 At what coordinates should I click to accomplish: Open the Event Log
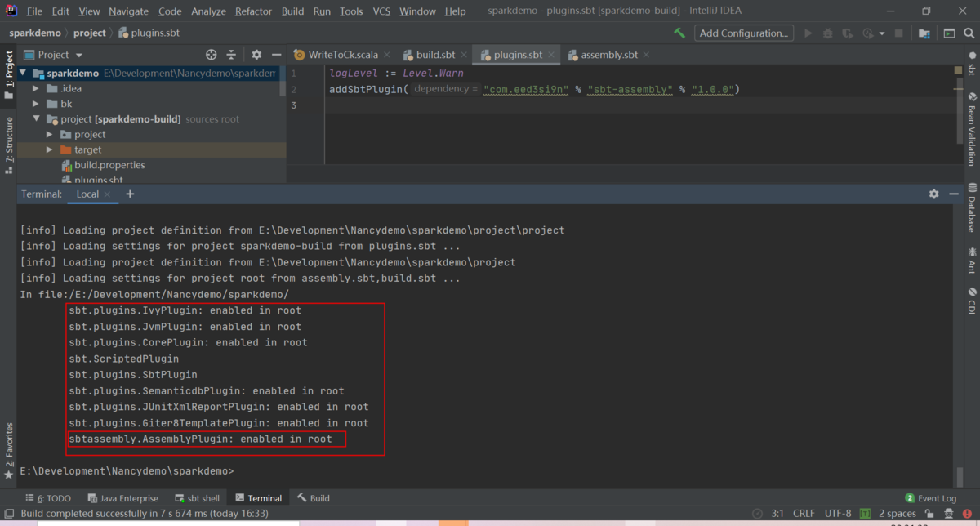coord(931,498)
